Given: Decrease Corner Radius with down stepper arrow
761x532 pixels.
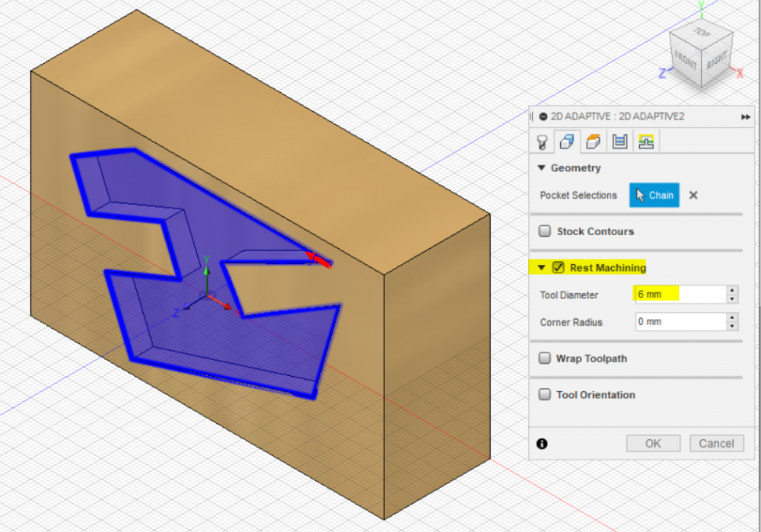Looking at the screenshot, I should (732, 327).
